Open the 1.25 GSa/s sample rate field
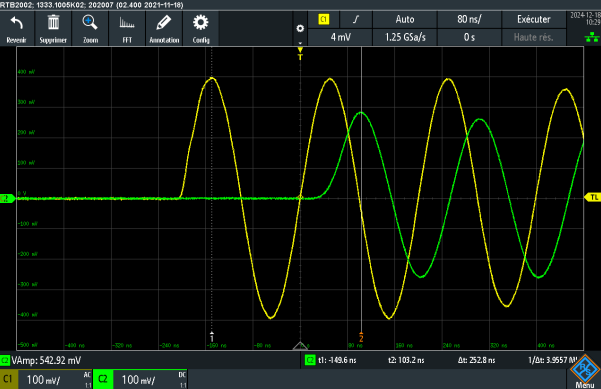The width and height of the screenshot is (601, 389). pos(405,37)
